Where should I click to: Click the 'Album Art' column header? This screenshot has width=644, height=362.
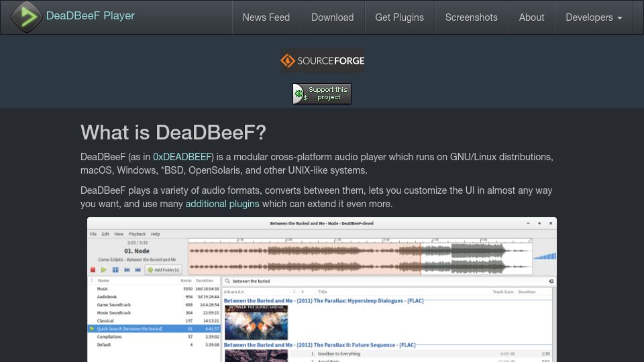coord(234,292)
